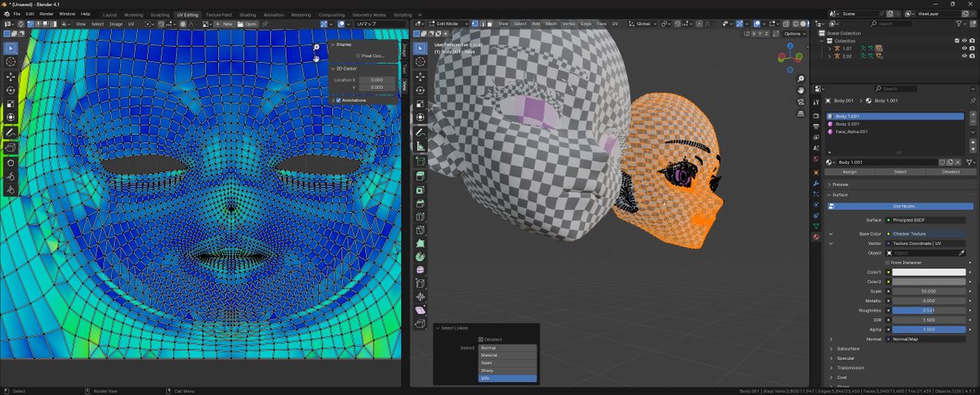Select the Select Box tool in 3D viewport
Image resolution: width=980 pixels, height=395 pixels.
click(420, 48)
